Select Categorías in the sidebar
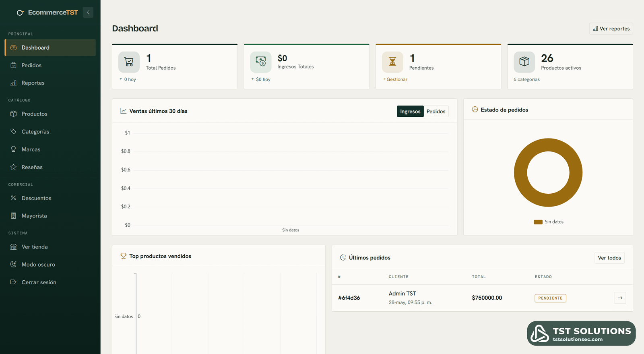Screen dimensions: 644x354 (x=50, y=132)
